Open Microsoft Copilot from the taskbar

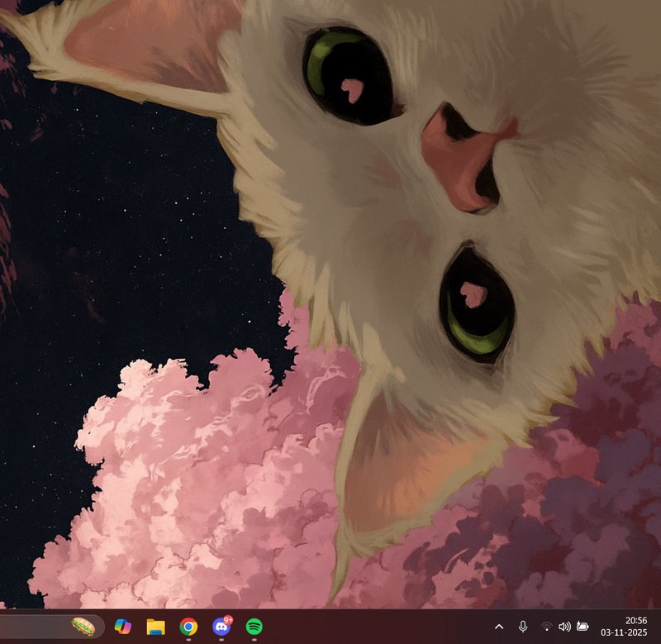point(122,627)
